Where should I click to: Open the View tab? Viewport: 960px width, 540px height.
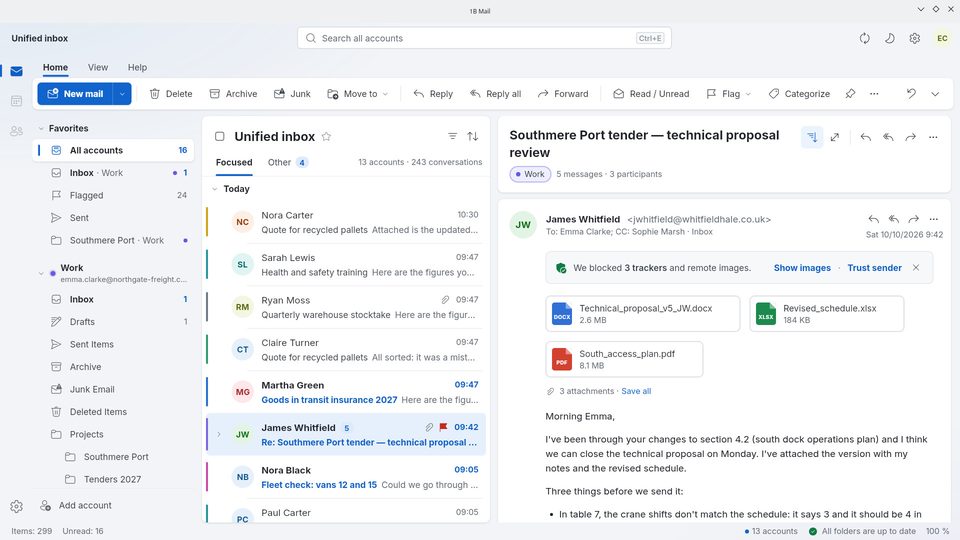98,67
